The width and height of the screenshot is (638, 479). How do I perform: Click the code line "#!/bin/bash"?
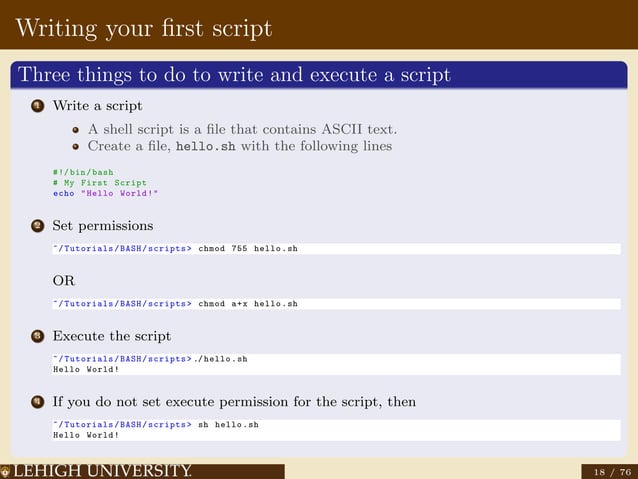pyautogui.click(x=83, y=172)
